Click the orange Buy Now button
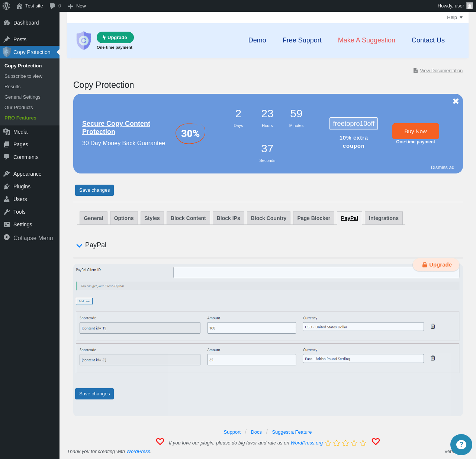This screenshot has width=476, height=459. click(x=415, y=131)
